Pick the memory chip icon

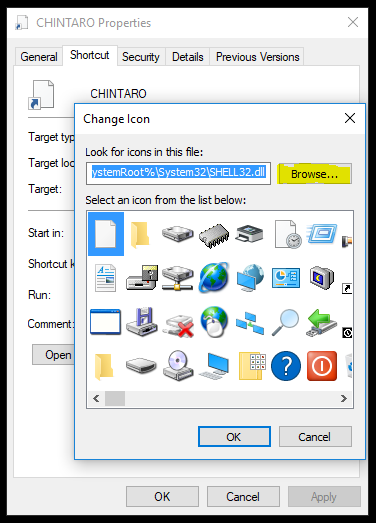[214, 236]
